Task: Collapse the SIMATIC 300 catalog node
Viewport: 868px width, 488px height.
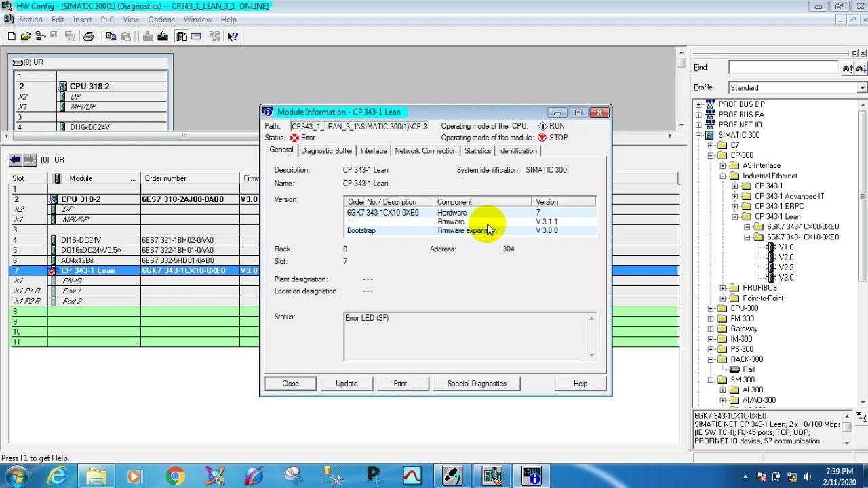Action: pos(698,135)
